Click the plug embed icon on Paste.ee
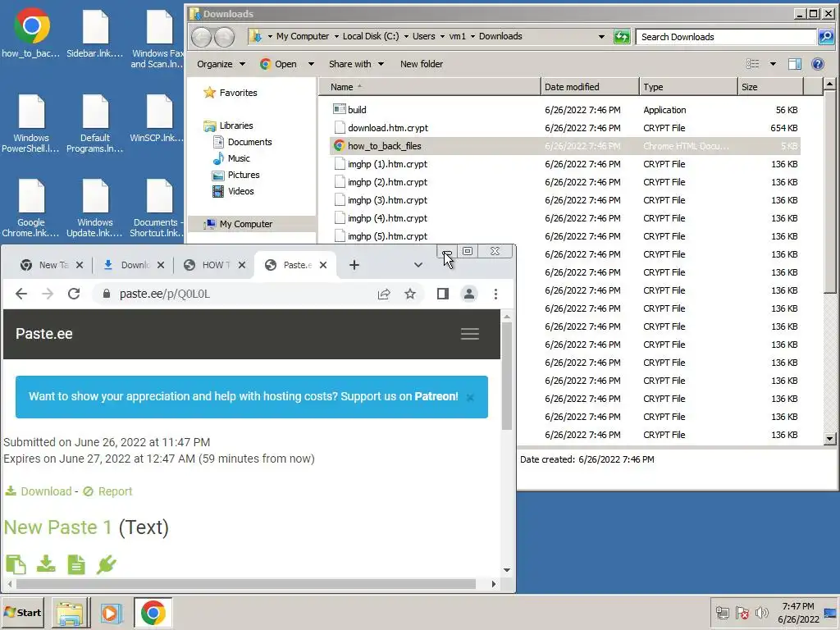The image size is (840, 630). coord(106,564)
